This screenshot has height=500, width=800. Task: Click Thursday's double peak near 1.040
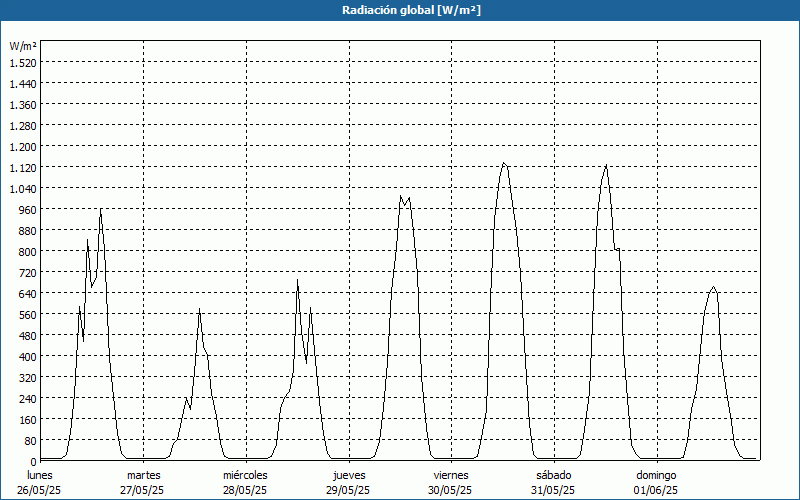[405, 199]
